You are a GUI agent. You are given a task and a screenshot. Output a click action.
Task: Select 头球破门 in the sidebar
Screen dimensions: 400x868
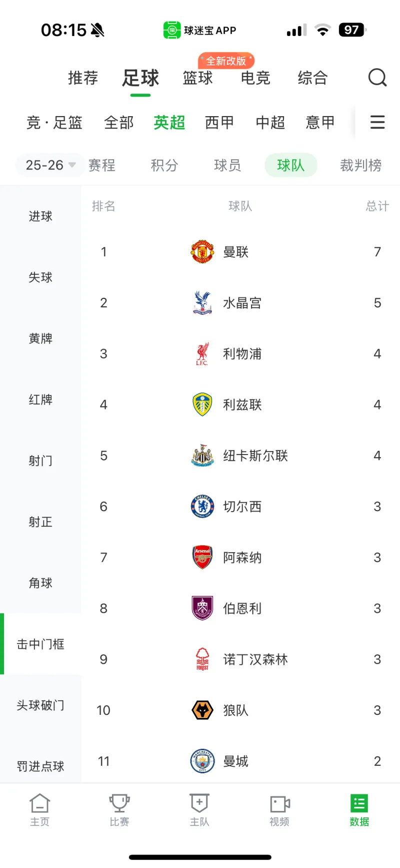[40, 705]
